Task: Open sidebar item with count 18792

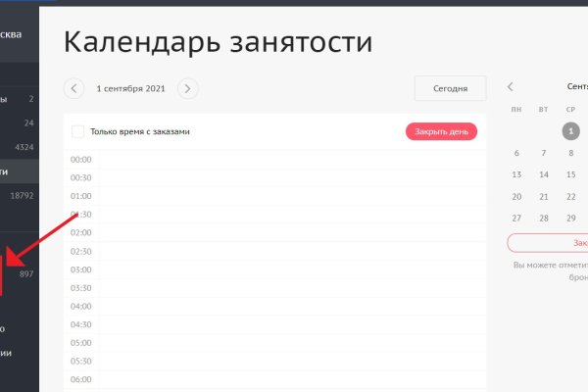Action: point(20,195)
